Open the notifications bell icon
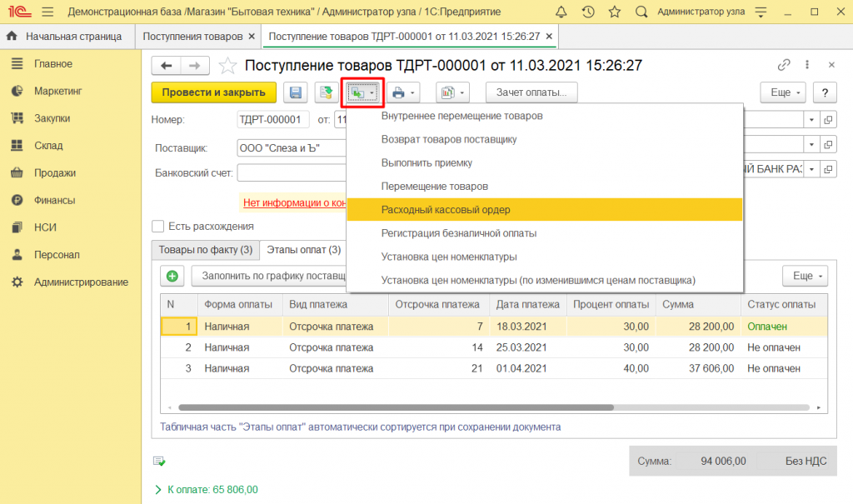Viewport: 853px width, 504px height. (x=561, y=12)
